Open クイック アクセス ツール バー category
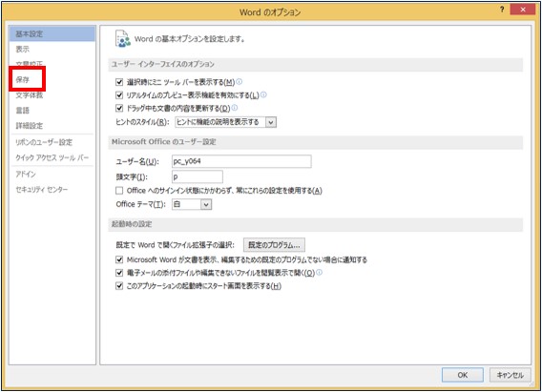Viewport: 542px width, 392px height. pyautogui.click(x=52, y=157)
